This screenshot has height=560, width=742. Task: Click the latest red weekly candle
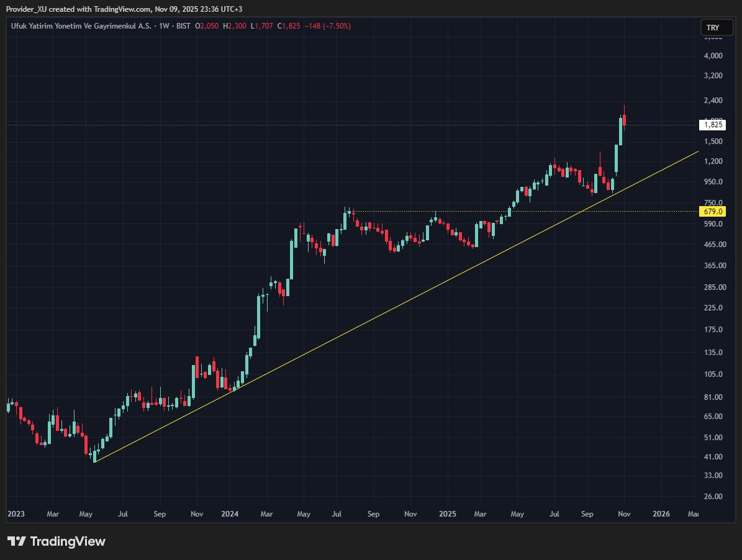(624, 120)
